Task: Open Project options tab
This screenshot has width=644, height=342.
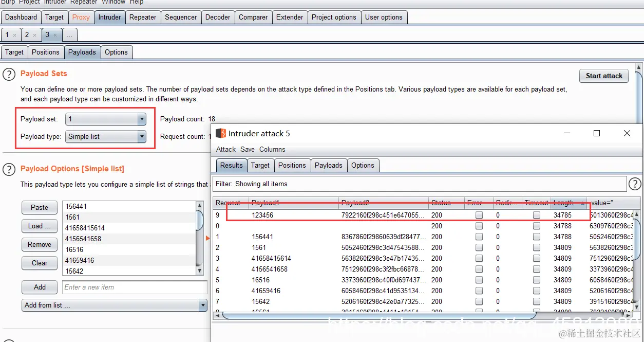Action: click(334, 17)
